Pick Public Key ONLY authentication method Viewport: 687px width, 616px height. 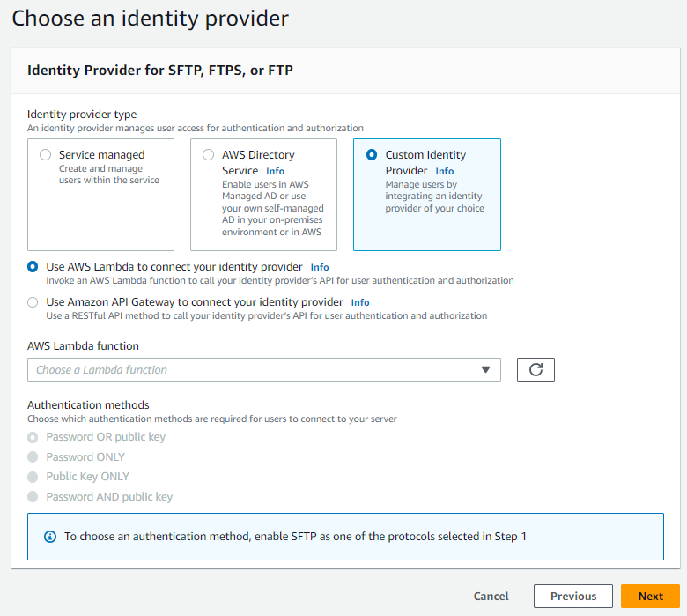click(33, 477)
